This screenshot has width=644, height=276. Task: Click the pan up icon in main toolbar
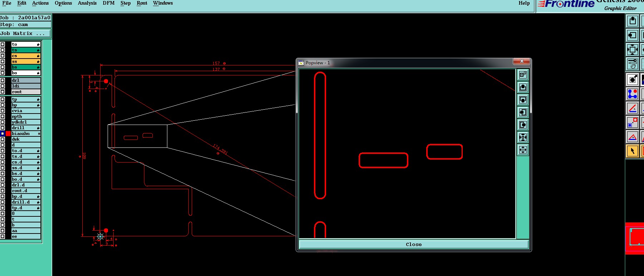(632, 21)
